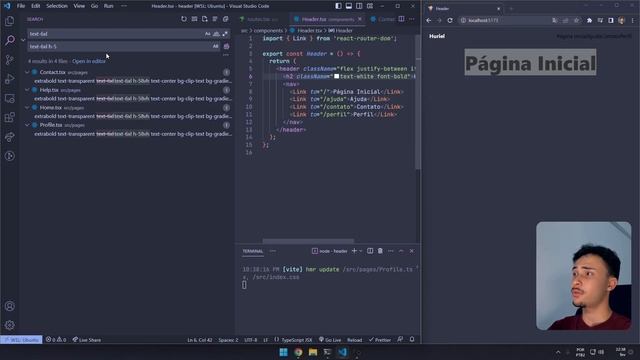Switch to Header.tsx editor tab

coord(328,19)
